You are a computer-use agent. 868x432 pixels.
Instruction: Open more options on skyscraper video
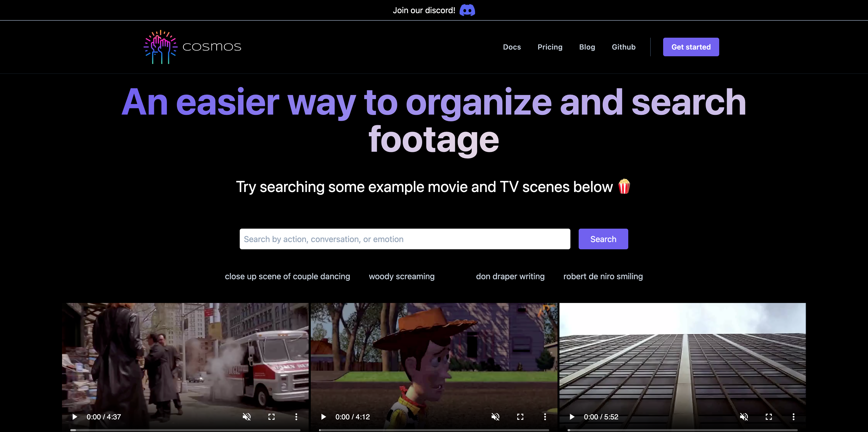click(x=794, y=417)
